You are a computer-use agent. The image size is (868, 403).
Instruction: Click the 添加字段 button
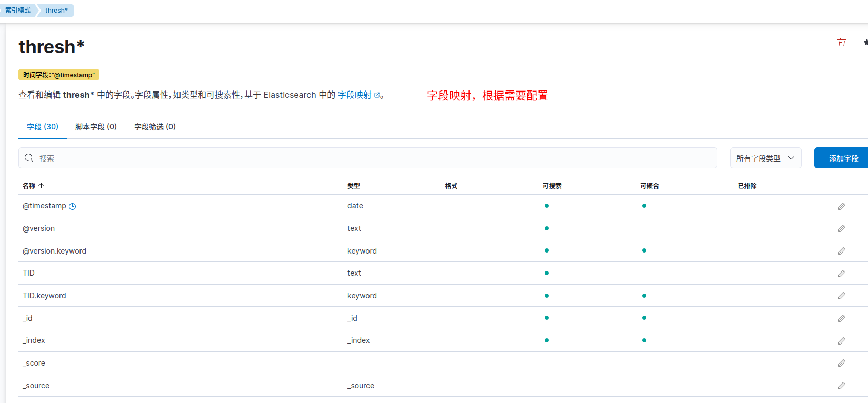[x=841, y=158]
